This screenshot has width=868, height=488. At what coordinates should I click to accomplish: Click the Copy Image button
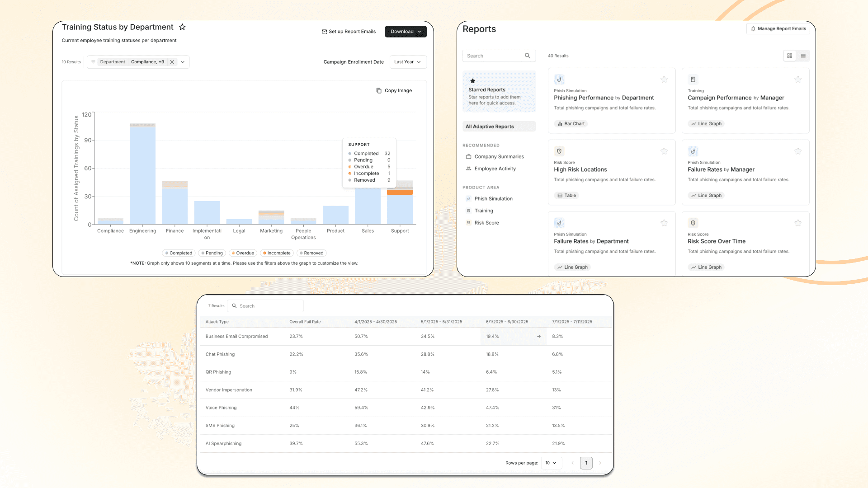coord(394,90)
